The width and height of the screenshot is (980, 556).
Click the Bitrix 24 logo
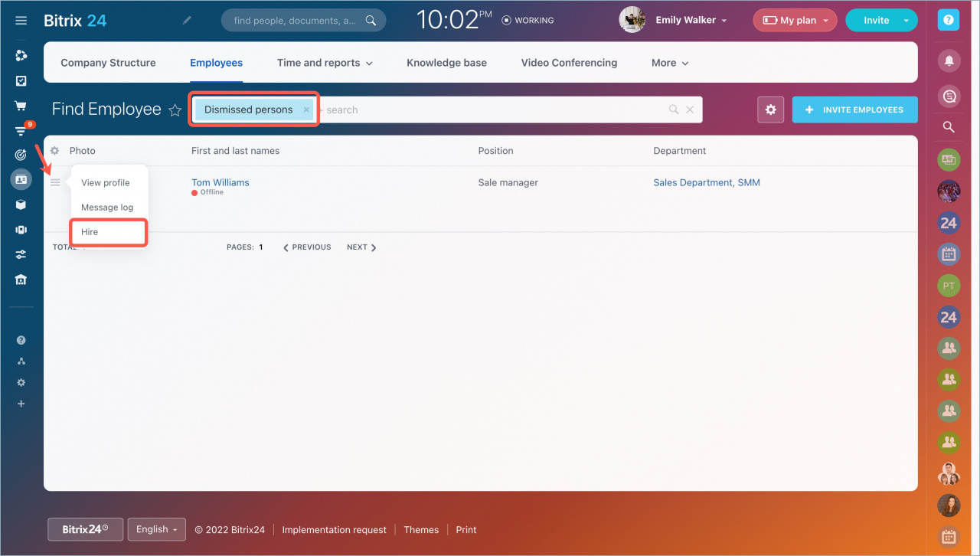(75, 21)
